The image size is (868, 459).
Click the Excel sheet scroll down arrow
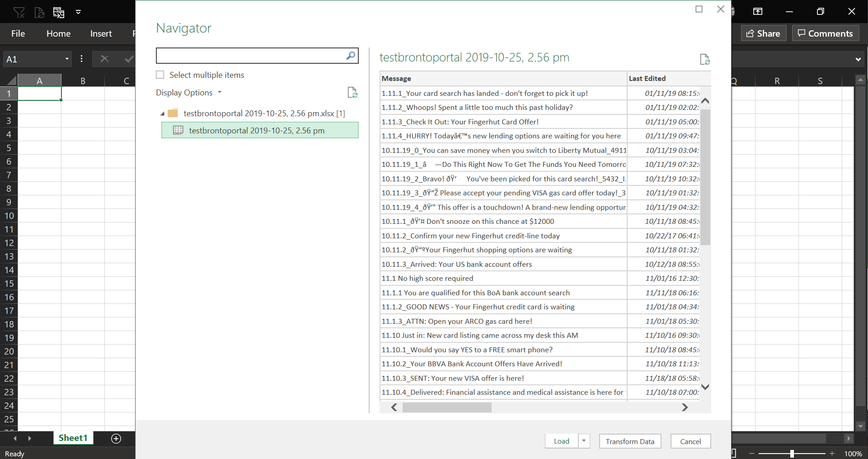pos(860,426)
